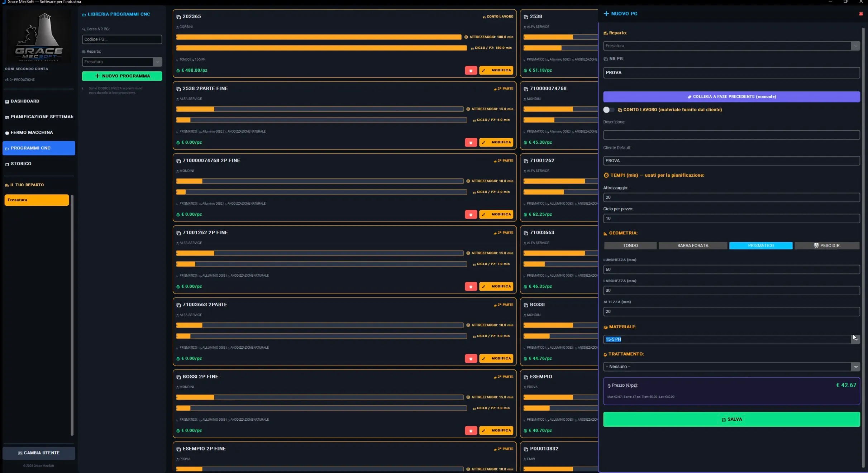Click Collega a Fase Precedente button
This screenshot has height=473, width=868.
731,97
